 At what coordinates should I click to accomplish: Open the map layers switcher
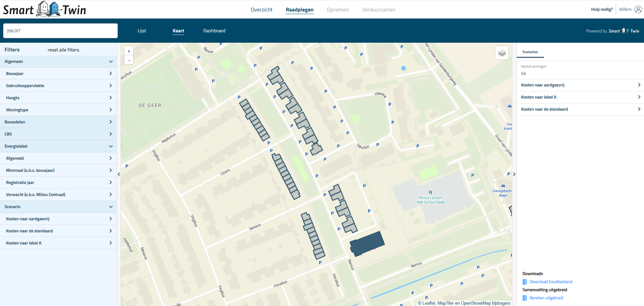[502, 53]
